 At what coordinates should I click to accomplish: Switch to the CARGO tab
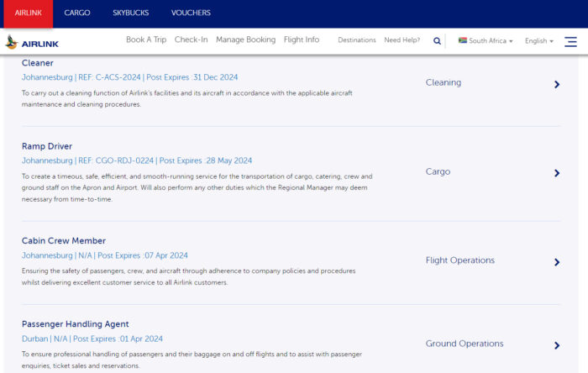77,13
